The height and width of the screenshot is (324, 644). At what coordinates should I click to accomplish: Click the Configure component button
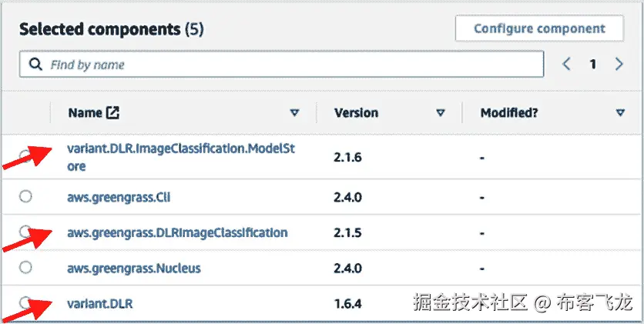pos(539,28)
